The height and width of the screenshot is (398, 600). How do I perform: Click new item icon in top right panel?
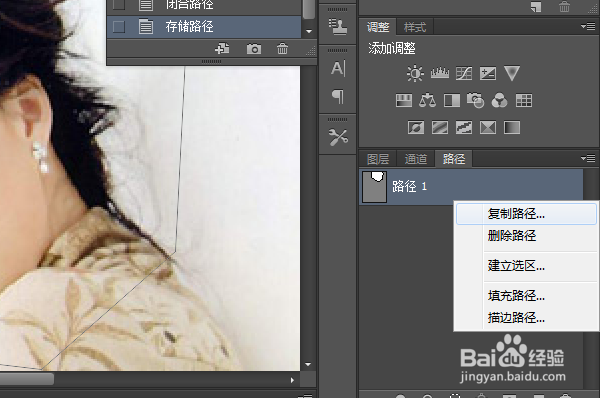[536, 7]
